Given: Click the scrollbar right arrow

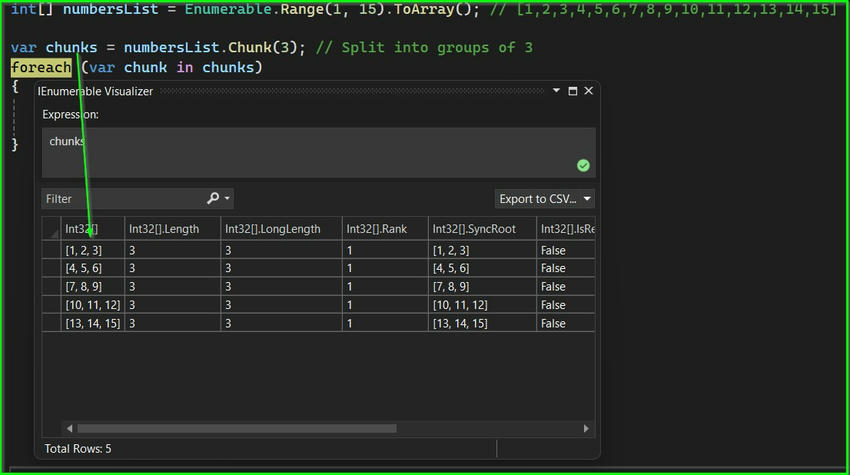Looking at the screenshot, I should 586,428.
